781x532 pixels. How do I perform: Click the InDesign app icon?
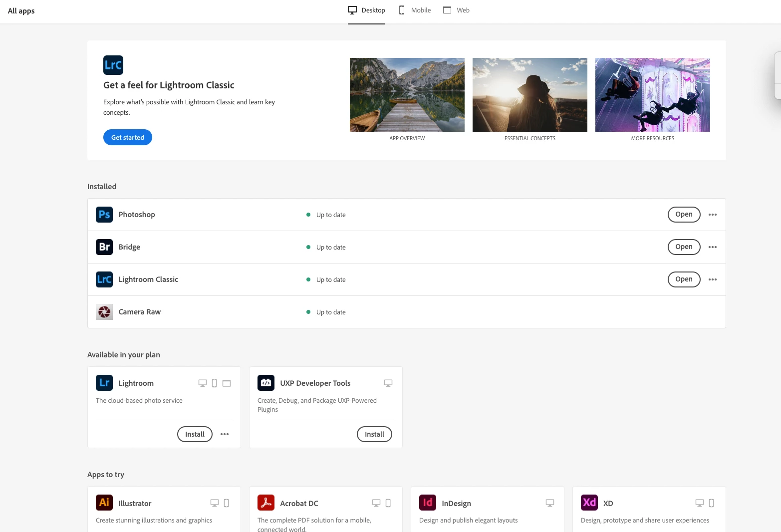[428, 503]
